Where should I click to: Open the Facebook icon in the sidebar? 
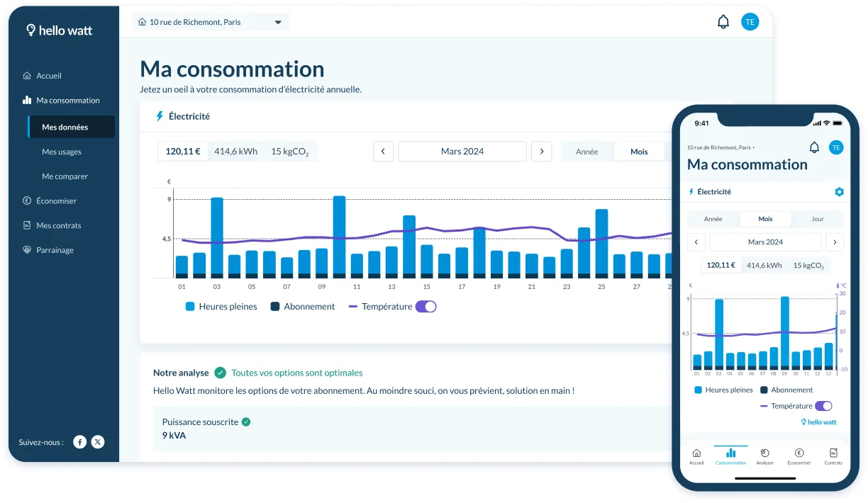click(x=80, y=442)
